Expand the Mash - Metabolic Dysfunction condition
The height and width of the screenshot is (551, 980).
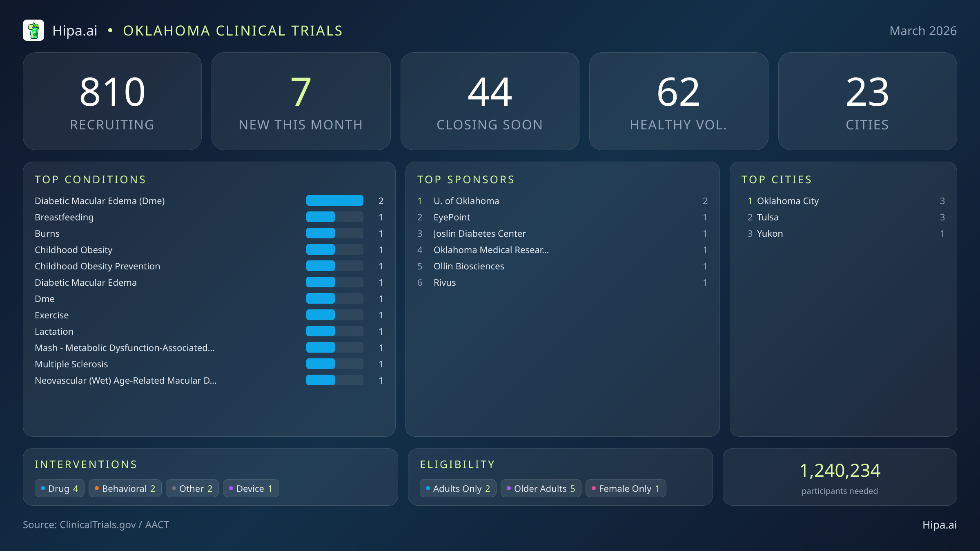(x=125, y=348)
